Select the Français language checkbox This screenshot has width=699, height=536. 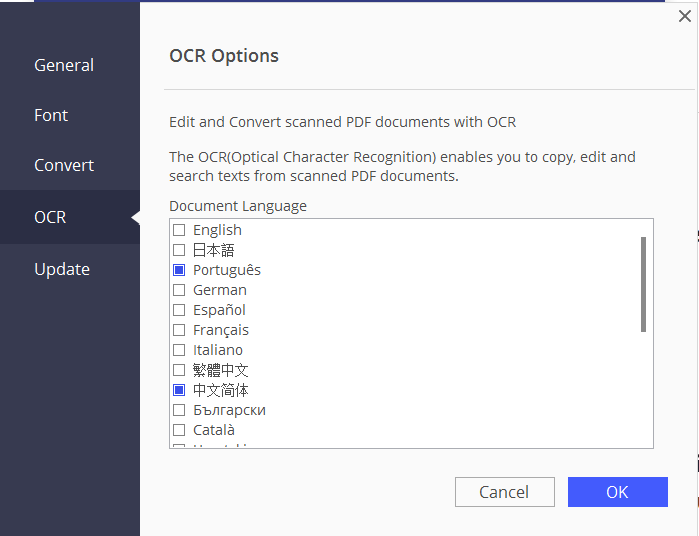coord(179,330)
